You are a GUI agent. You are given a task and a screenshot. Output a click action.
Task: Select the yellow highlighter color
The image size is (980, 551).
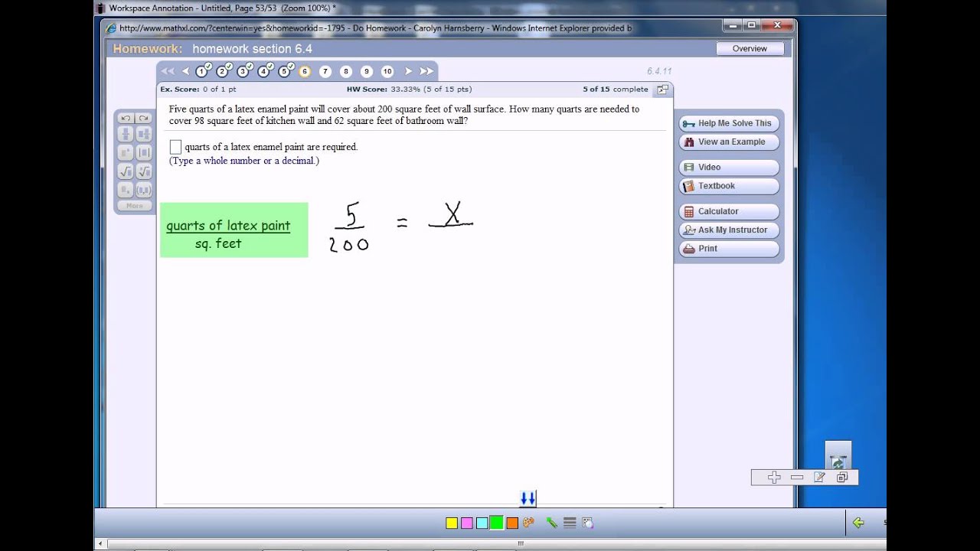452,523
